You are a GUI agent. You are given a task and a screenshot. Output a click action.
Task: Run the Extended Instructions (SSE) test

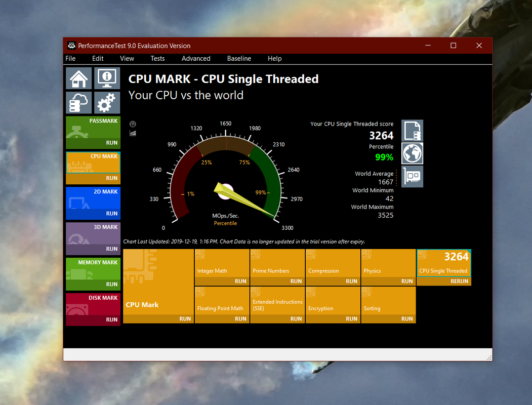point(277,319)
